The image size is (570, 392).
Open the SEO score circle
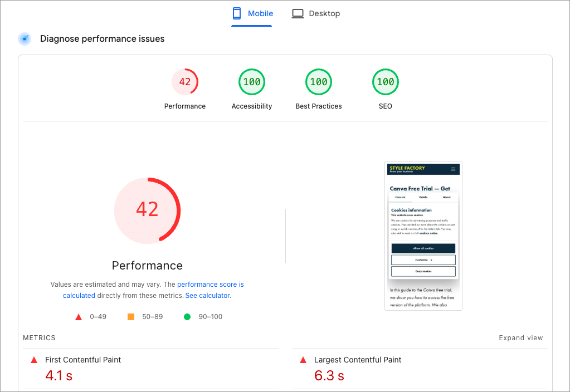[385, 81]
